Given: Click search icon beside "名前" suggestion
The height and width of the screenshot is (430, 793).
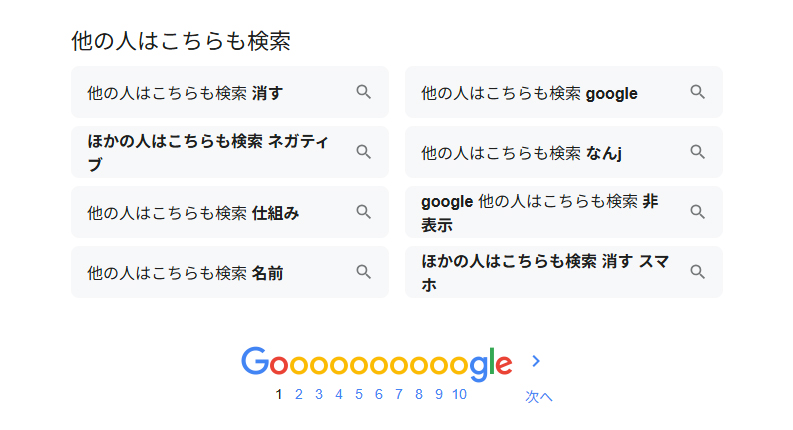Looking at the screenshot, I should [x=363, y=272].
